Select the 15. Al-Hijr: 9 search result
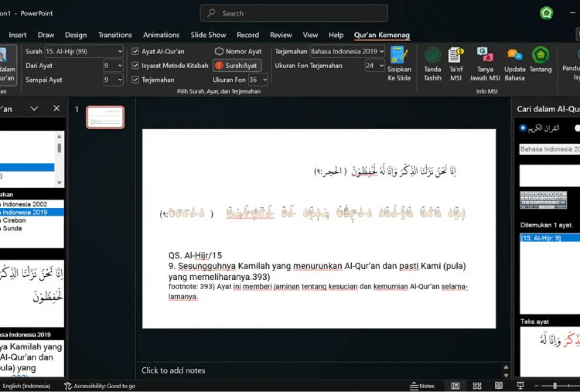 click(x=541, y=238)
